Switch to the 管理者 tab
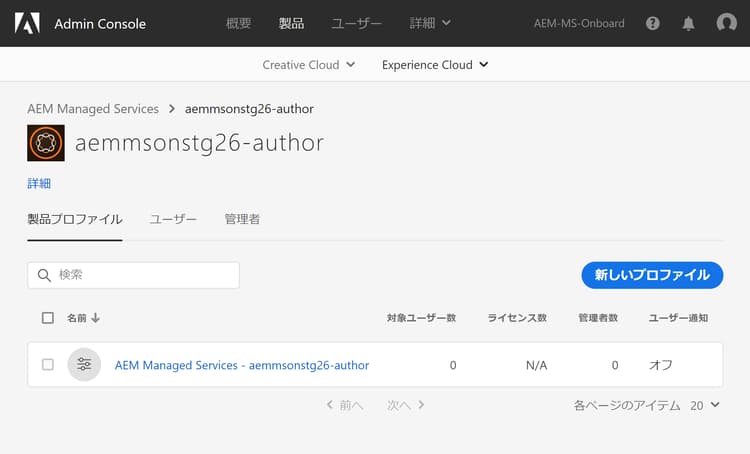Viewport: 750px width, 454px height. coord(242,219)
